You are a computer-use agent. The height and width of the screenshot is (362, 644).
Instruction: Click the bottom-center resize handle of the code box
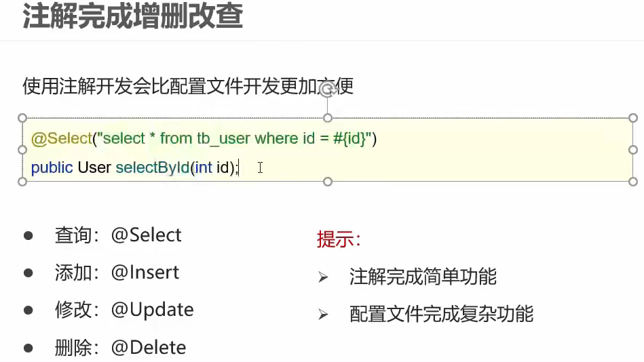(327, 182)
